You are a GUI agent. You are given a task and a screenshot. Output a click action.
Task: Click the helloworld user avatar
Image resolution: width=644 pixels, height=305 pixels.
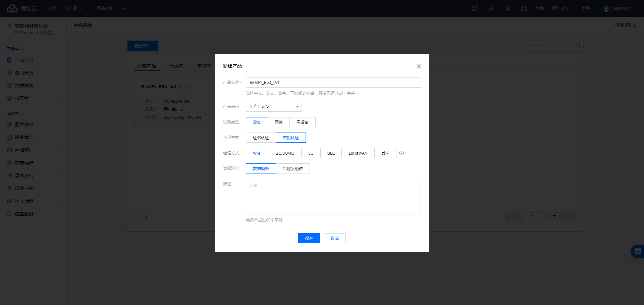[606, 8]
